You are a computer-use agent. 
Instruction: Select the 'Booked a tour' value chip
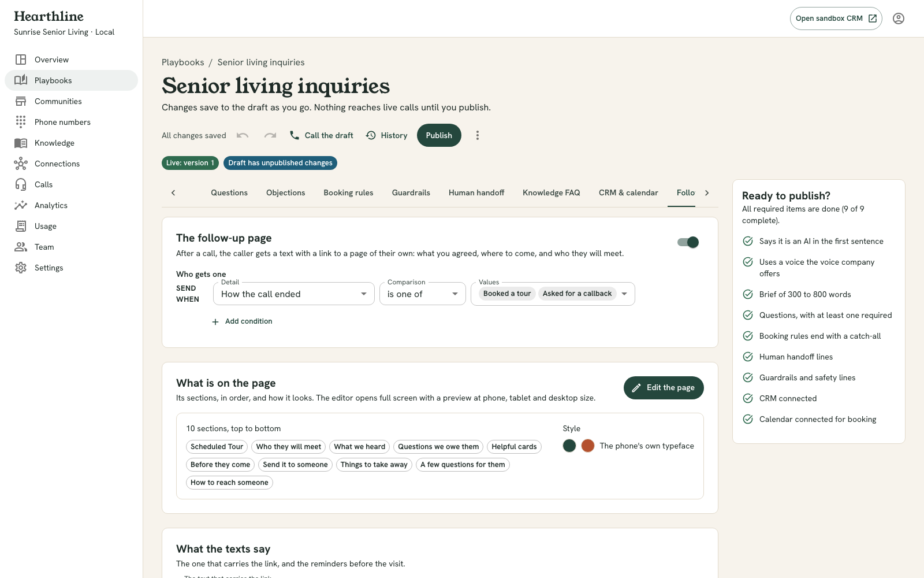(x=507, y=294)
